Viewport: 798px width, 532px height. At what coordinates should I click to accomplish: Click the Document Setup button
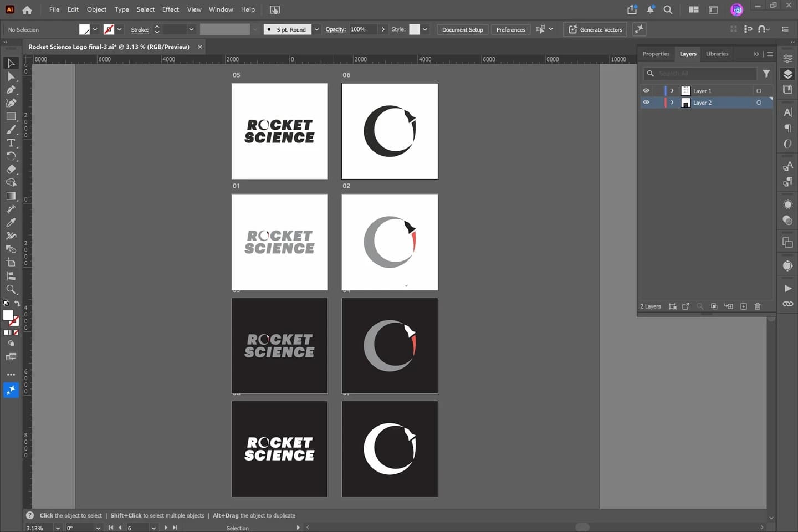pos(463,29)
